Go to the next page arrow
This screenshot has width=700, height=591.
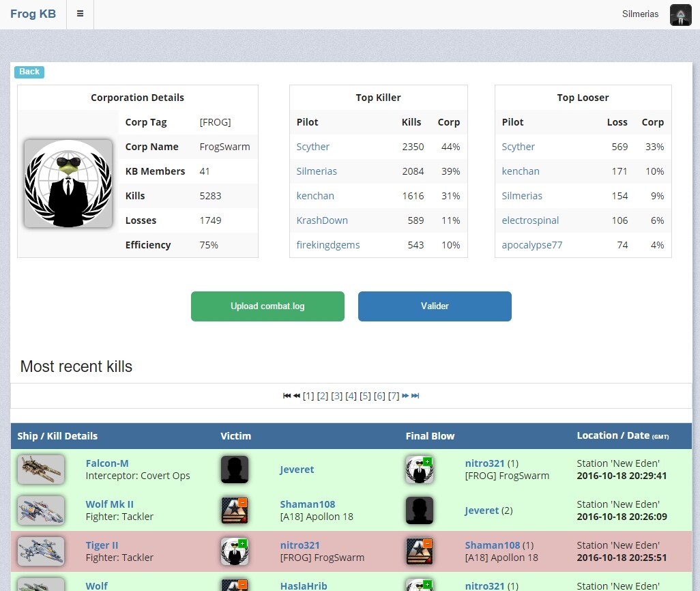[x=405, y=396]
